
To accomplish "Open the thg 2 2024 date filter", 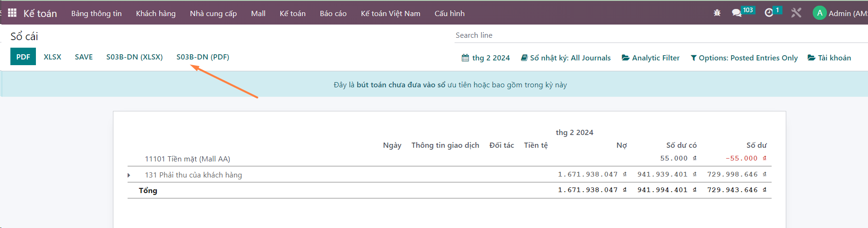I will click(486, 58).
